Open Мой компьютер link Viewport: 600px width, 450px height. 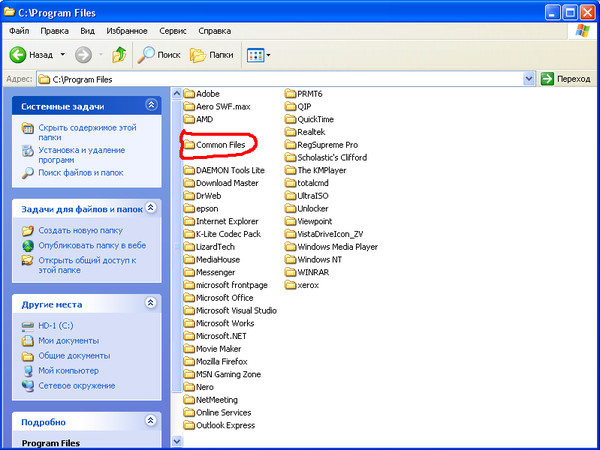click(x=68, y=371)
